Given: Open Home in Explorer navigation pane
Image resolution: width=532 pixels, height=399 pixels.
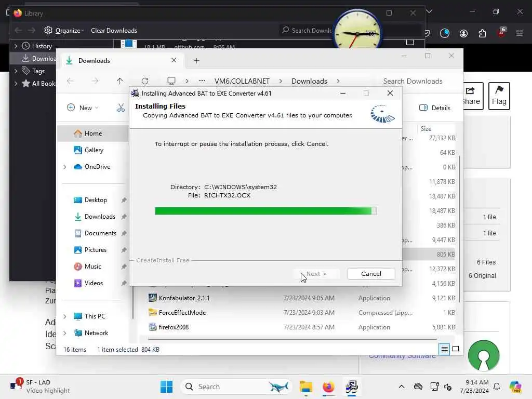Looking at the screenshot, I should pos(93,134).
